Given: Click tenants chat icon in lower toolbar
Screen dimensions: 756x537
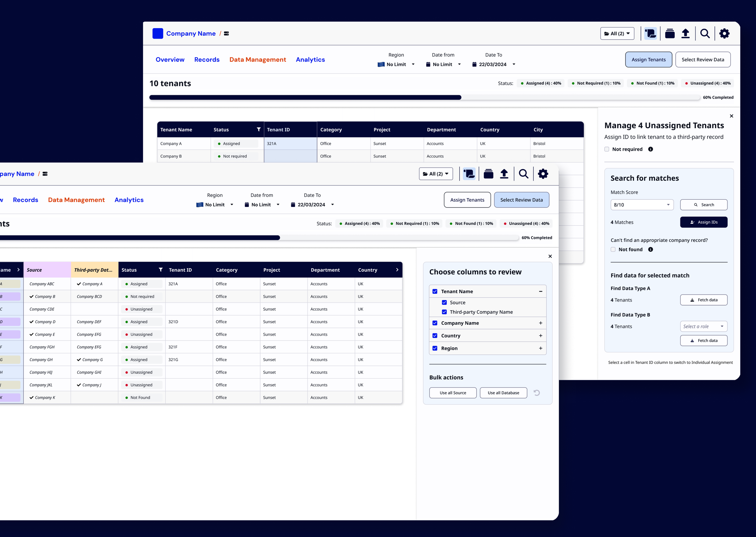Looking at the screenshot, I should pos(469,174).
